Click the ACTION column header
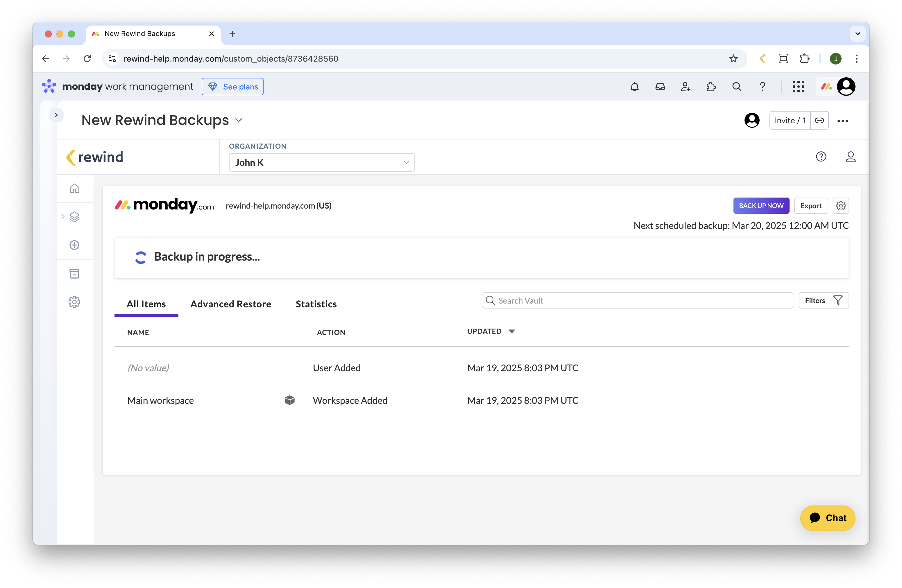 point(331,332)
